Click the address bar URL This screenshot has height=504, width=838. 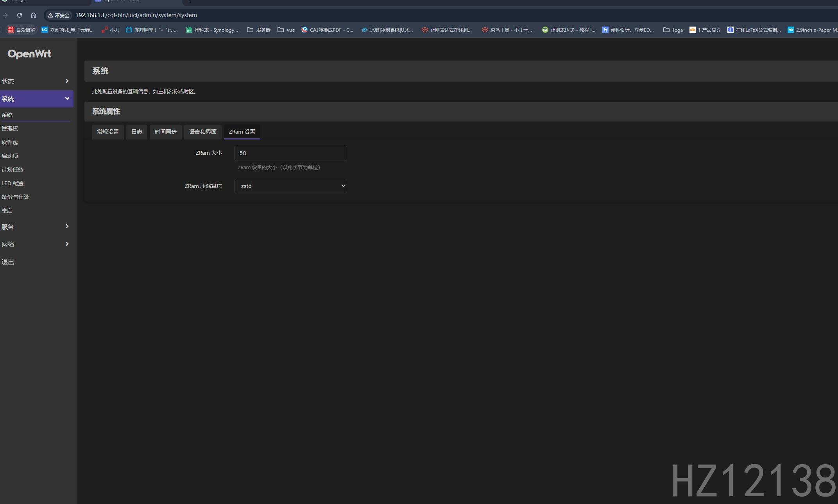coord(136,15)
